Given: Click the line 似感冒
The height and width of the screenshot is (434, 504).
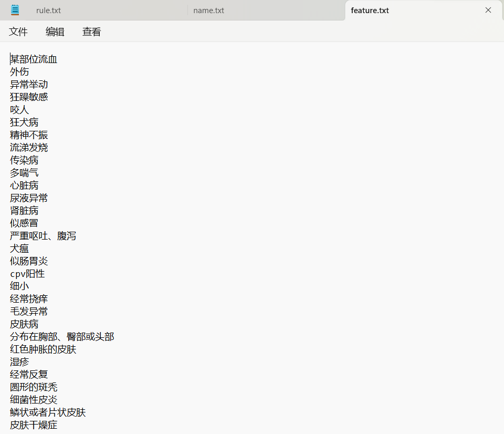Looking at the screenshot, I should tap(25, 223).
